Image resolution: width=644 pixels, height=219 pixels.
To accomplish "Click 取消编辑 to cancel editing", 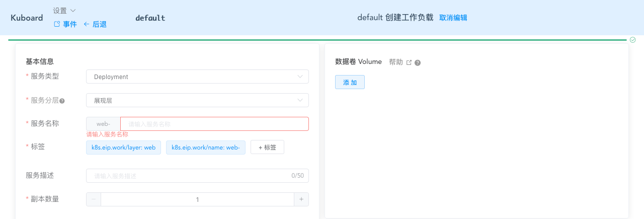I will [x=453, y=18].
